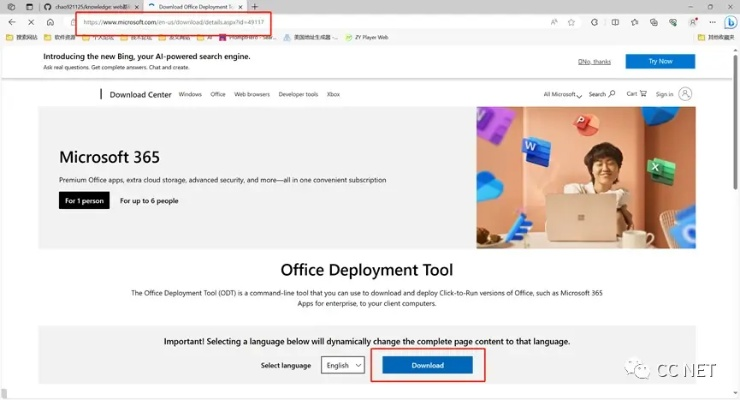View site information lock icon
This screenshot has height=400, width=740.
coord(73,22)
